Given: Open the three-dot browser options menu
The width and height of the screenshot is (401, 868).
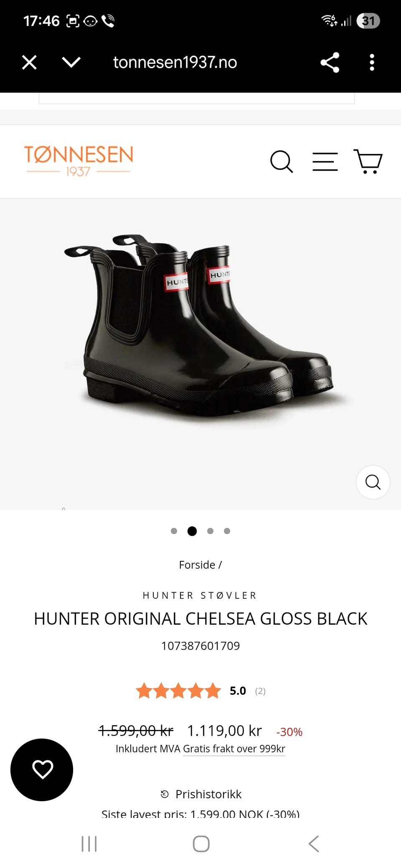Looking at the screenshot, I should coord(372,63).
